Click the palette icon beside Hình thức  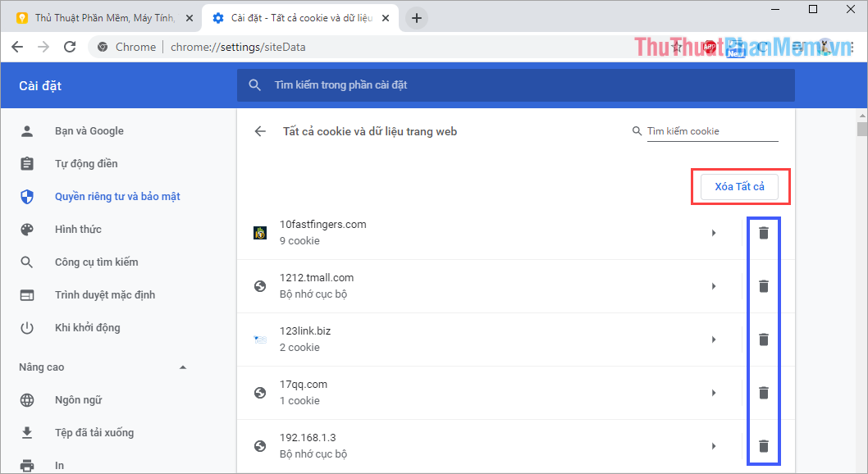tap(27, 229)
